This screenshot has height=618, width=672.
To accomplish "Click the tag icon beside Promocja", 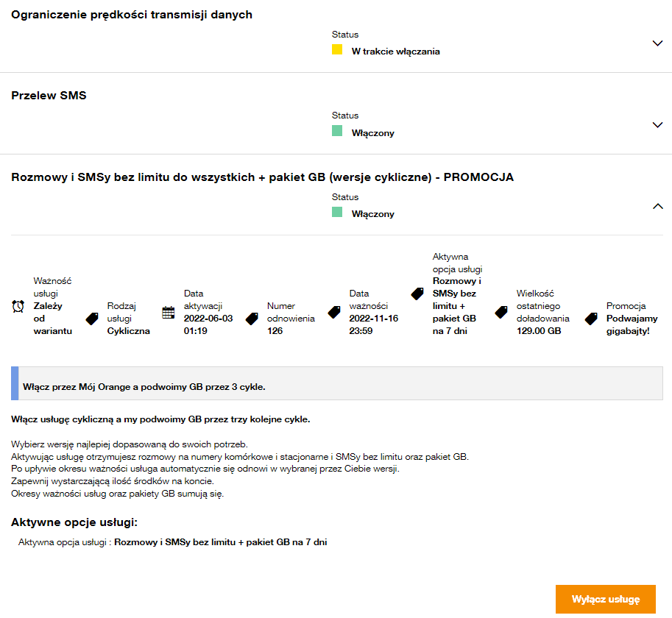I will point(591,319).
